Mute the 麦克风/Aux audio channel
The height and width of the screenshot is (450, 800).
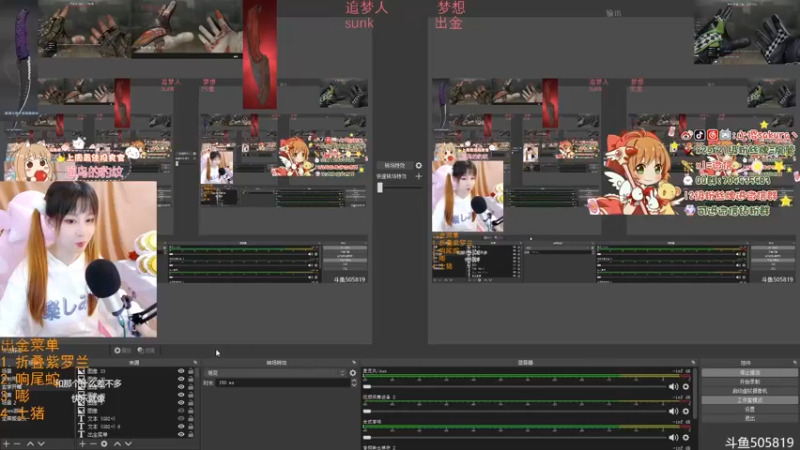(x=673, y=387)
